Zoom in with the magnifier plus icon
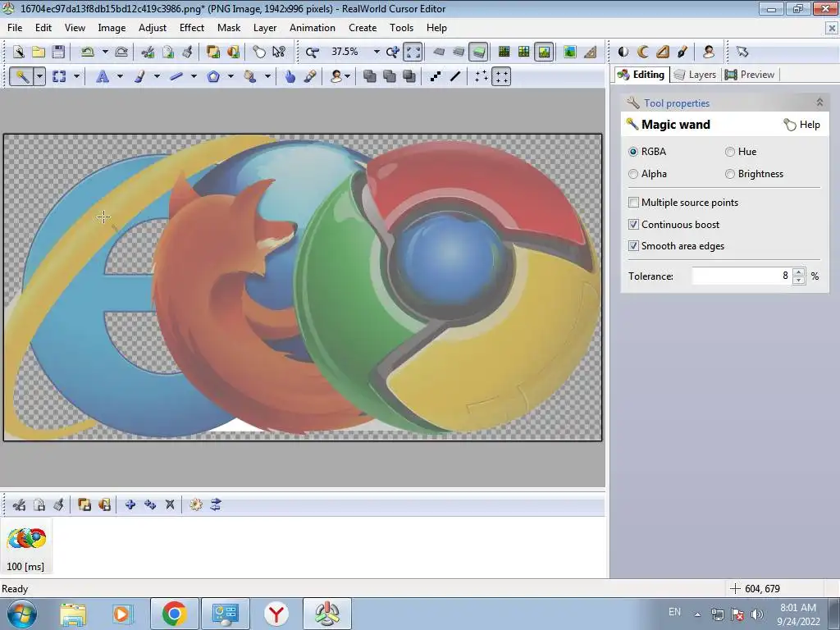Screen dimensions: 840x630 393,52
